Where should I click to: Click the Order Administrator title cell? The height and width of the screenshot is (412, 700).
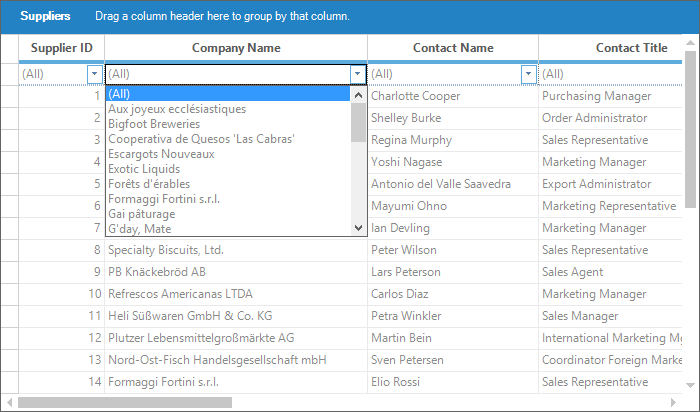click(610, 118)
